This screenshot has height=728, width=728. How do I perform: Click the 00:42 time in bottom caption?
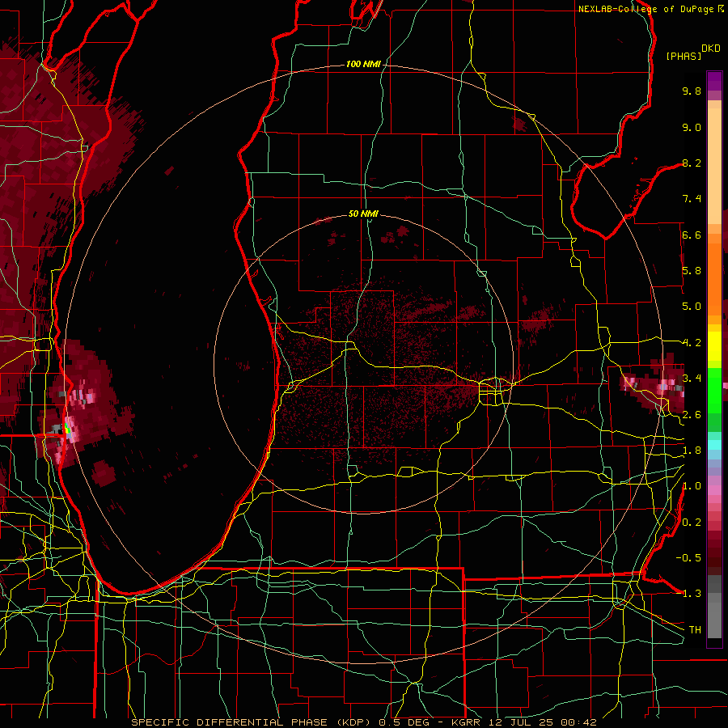pos(580,722)
